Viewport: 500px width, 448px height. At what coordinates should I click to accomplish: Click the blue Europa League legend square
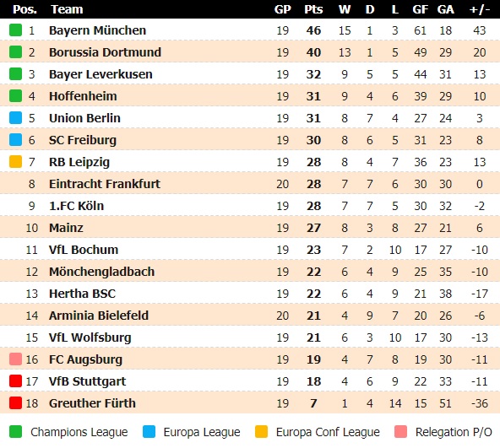pyautogui.click(x=149, y=432)
